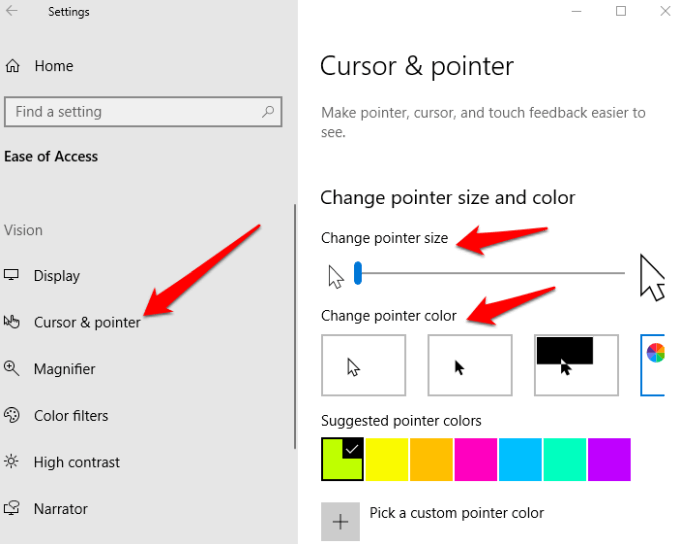
Task: Select the white pointer color option
Action: [363, 365]
